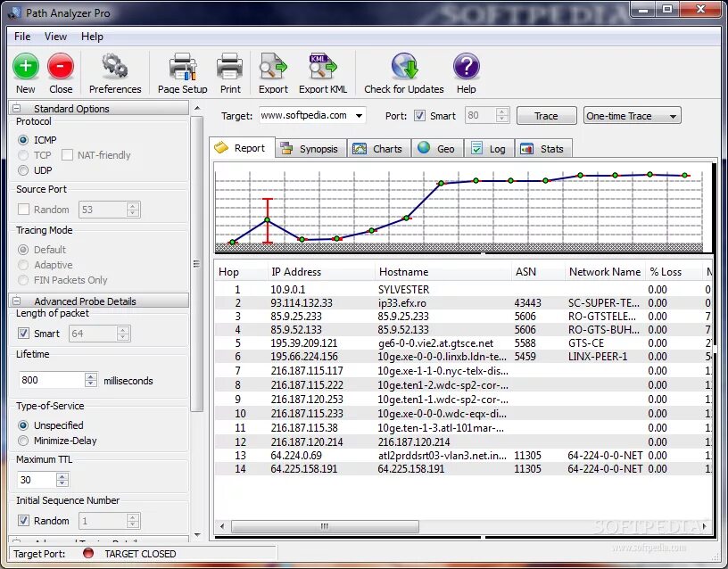Toggle NAT-friendly checkbox
Viewport: 728px width, 569px height.
coord(67,155)
